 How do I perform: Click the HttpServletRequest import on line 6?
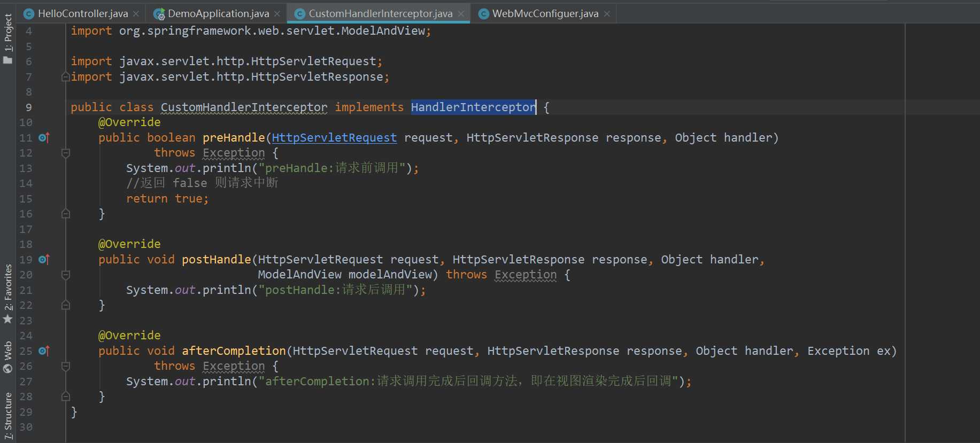tap(227, 61)
